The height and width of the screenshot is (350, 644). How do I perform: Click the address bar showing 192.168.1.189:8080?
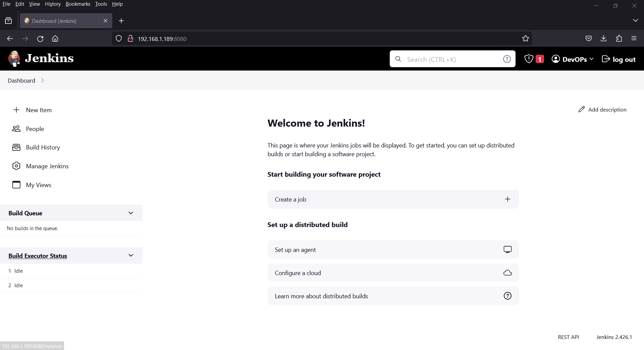click(322, 39)
